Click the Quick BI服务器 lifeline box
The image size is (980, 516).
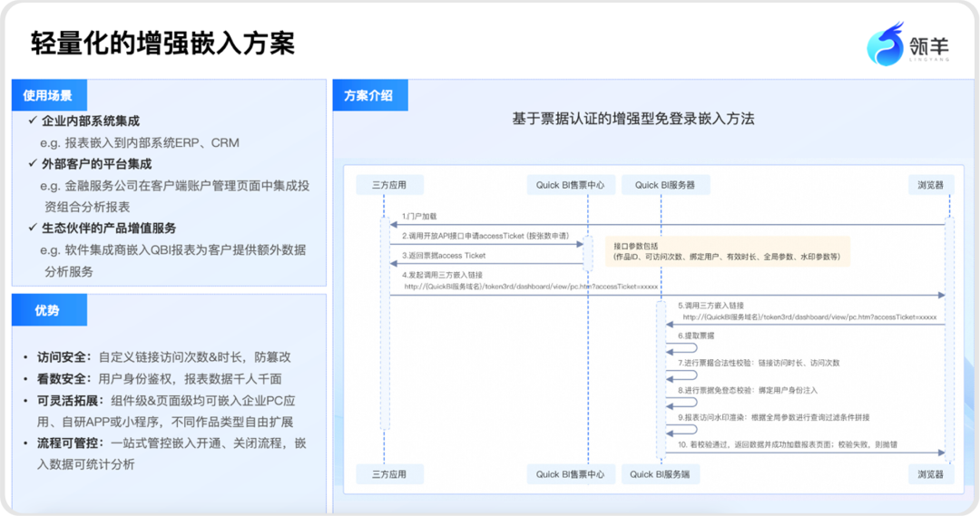click(665, 185)
